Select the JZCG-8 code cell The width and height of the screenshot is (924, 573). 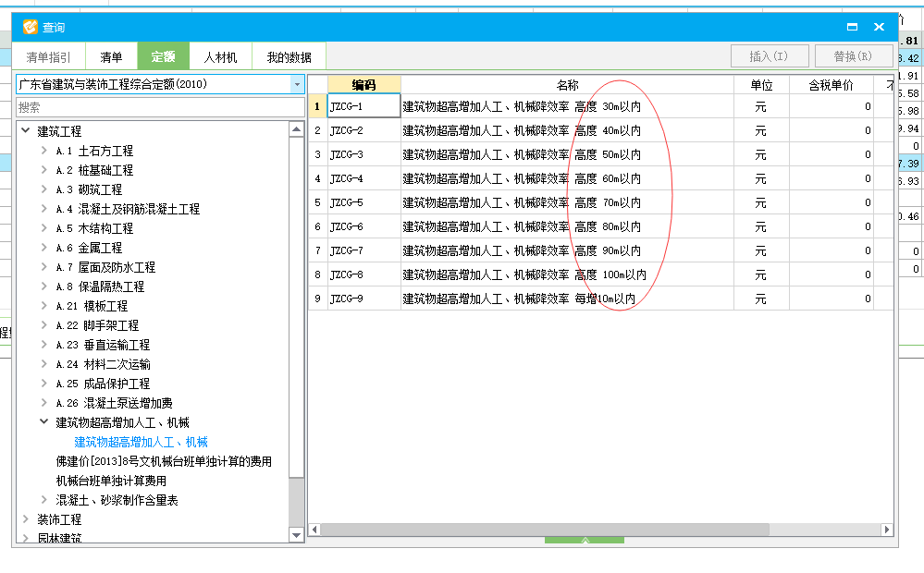363,275
